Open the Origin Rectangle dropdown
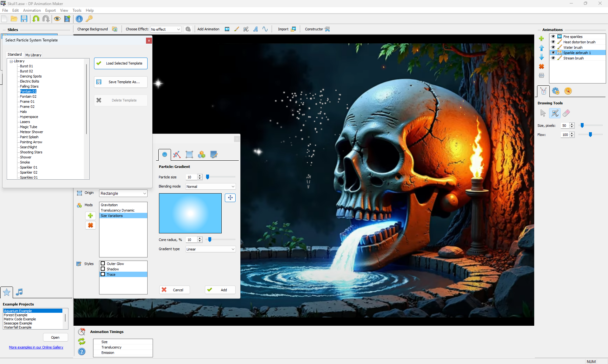 [123, 193]
